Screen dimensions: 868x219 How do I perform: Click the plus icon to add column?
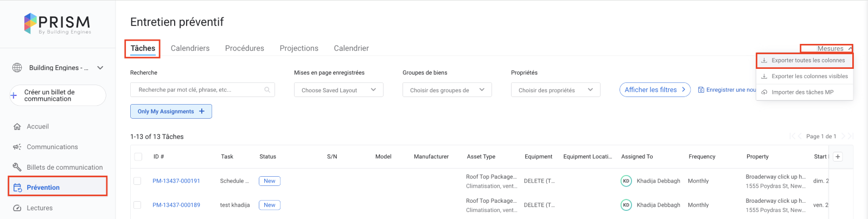click(x=838, y=157)
